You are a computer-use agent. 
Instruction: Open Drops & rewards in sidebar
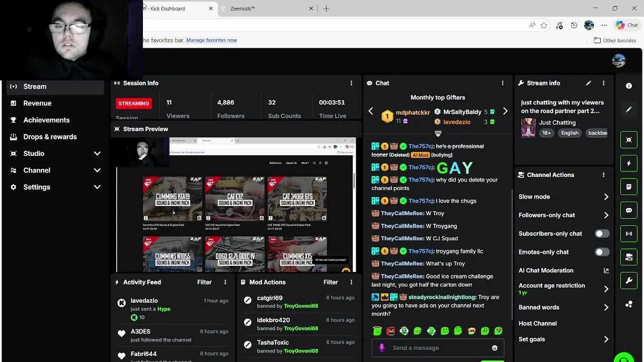point(50,137)
